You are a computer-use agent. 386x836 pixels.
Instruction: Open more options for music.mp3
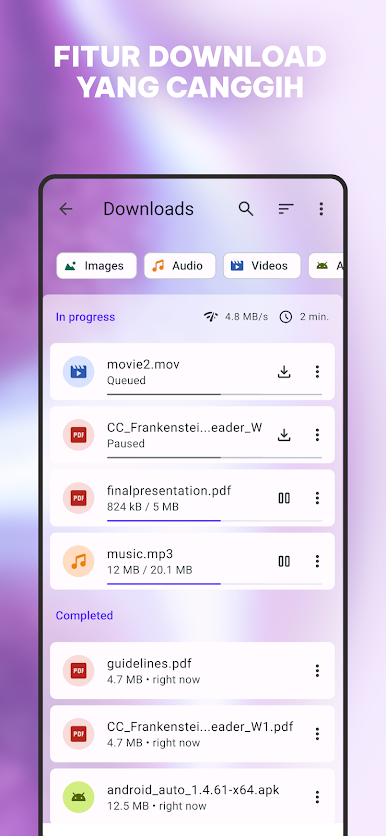(317, 561)
